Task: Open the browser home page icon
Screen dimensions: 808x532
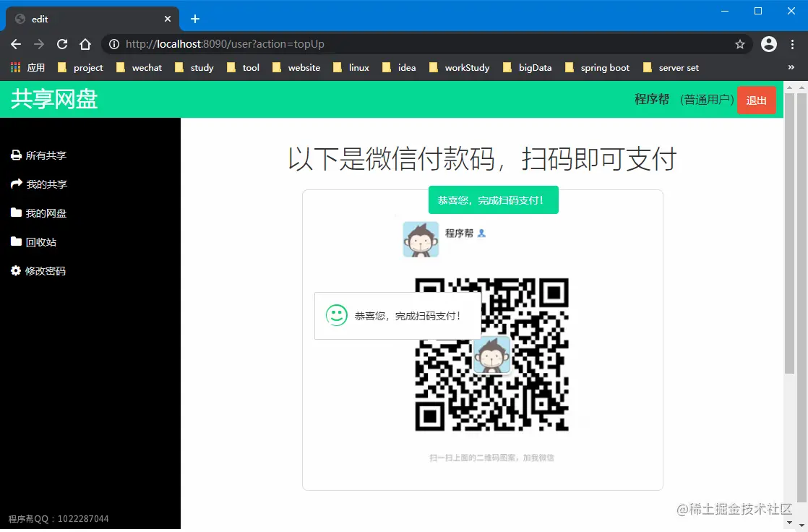Action: point(85,44)
